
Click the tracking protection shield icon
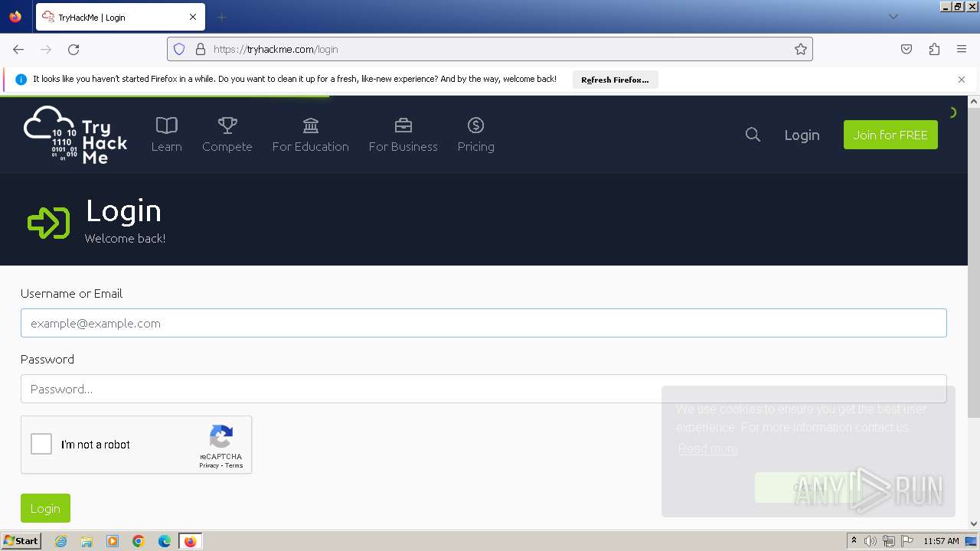click(179, 49)
